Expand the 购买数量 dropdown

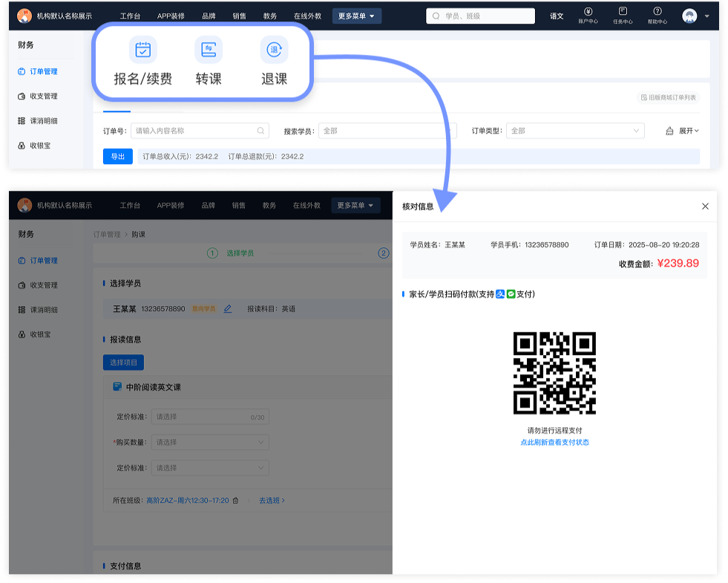tap(210, 443)
